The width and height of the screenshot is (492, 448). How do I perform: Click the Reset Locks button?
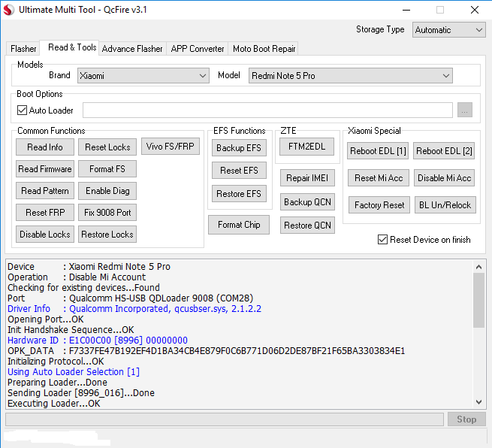click(107, 147)
